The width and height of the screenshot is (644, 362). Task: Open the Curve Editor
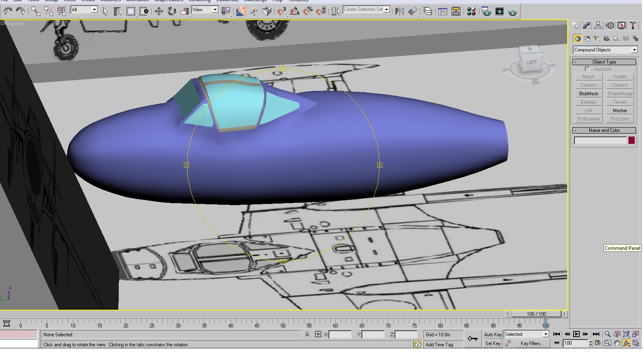click(443, 11)
